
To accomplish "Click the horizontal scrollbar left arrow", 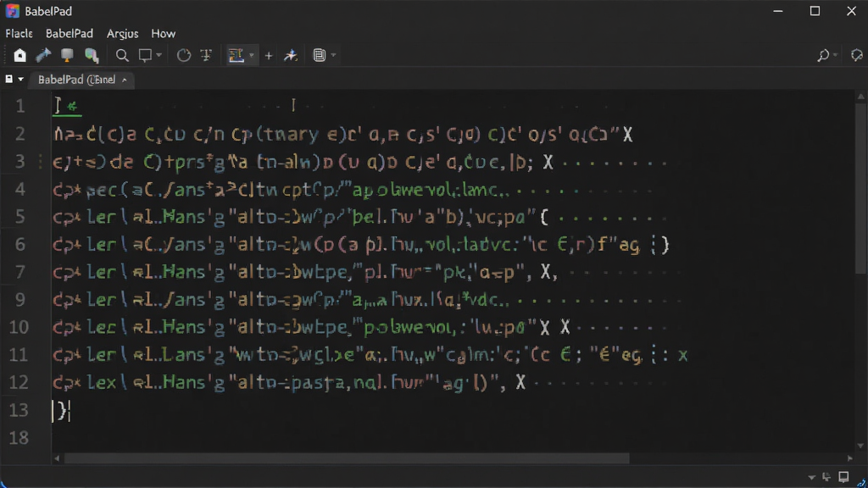I will [57, 458].
